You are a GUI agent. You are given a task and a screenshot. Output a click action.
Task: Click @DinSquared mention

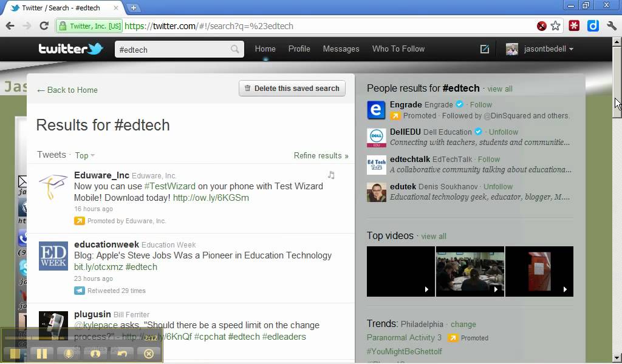click(x=507, y=116)
